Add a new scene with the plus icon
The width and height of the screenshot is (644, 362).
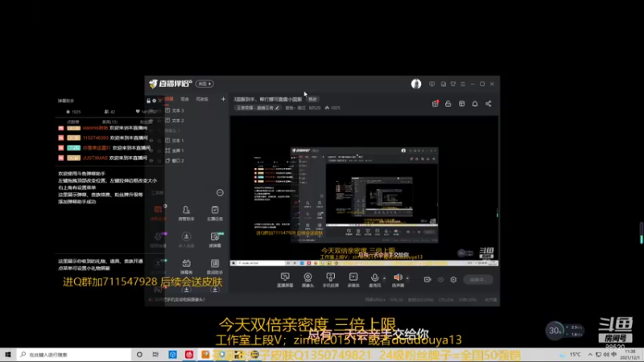(223, 99)
